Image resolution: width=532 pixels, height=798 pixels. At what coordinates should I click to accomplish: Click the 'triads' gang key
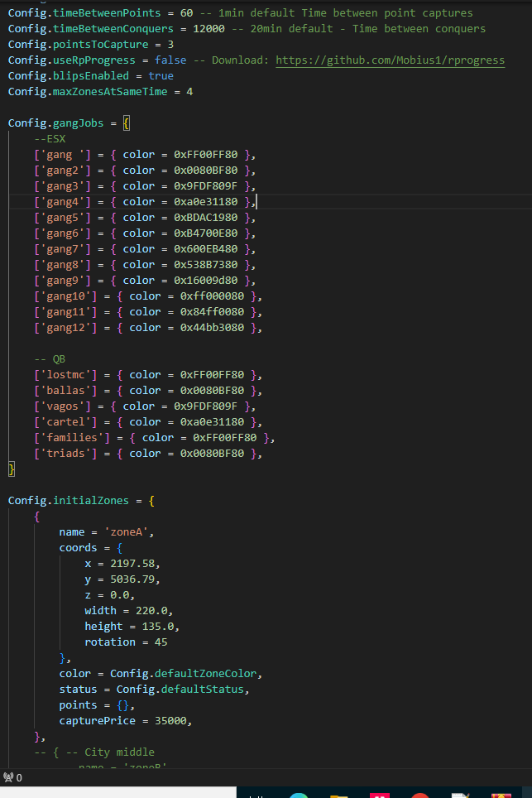59,454
